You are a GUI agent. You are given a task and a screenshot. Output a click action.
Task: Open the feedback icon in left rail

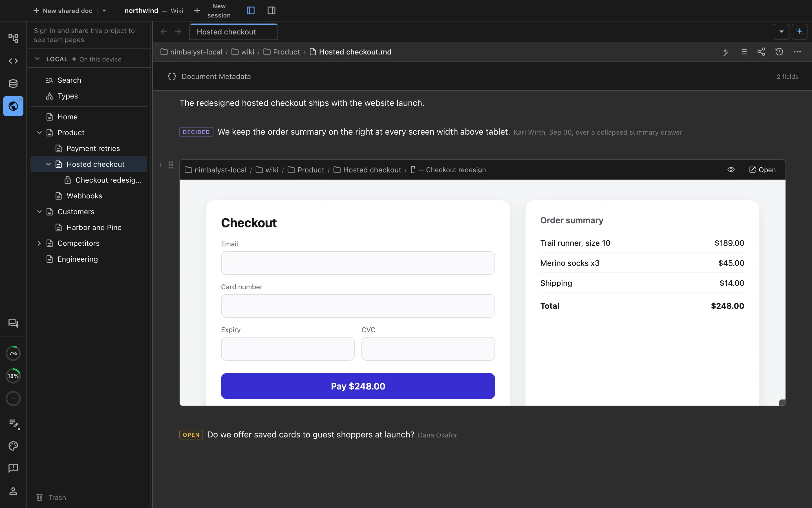pos(13,468)
